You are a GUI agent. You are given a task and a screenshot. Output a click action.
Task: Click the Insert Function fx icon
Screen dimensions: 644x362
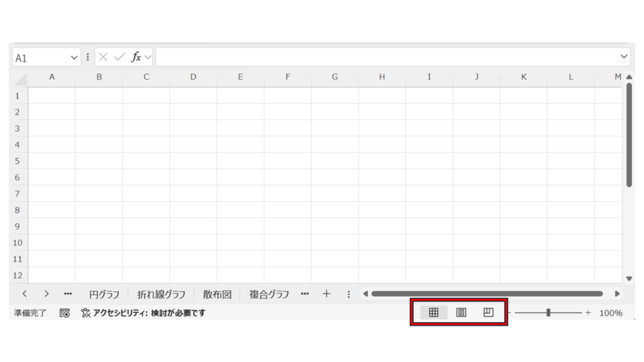136,57
